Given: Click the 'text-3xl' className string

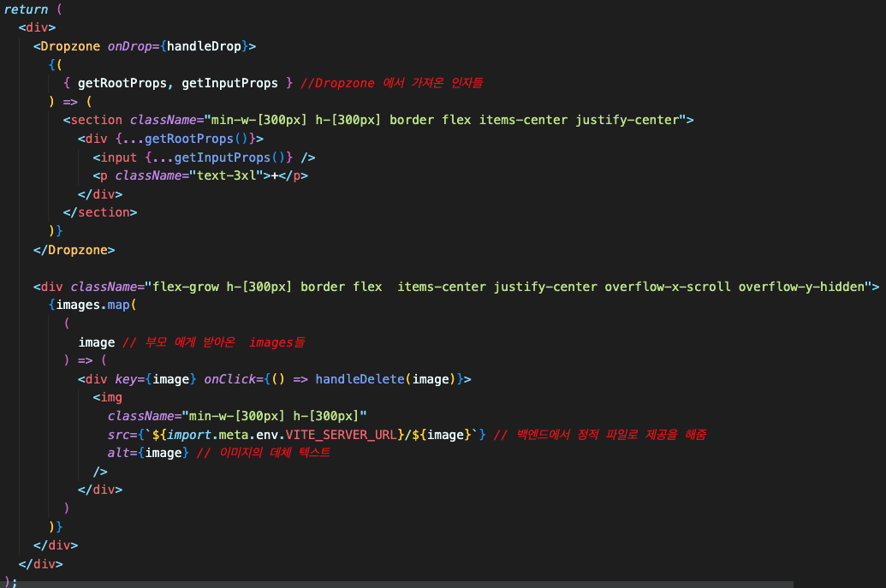Looking at the screenshot, I should click(x=226, y=175).
